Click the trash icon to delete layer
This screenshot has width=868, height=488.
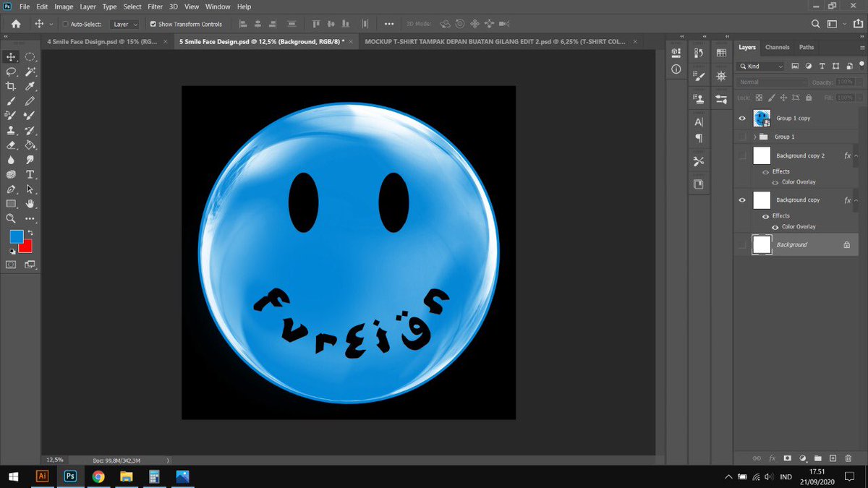[x=848, y=458]
